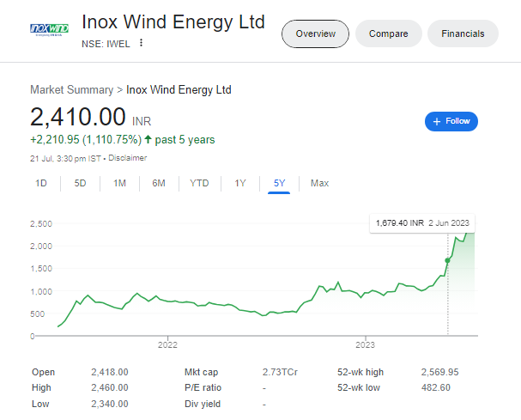
Task: Select the 1Y time range
Action: (x=240, y=183)
